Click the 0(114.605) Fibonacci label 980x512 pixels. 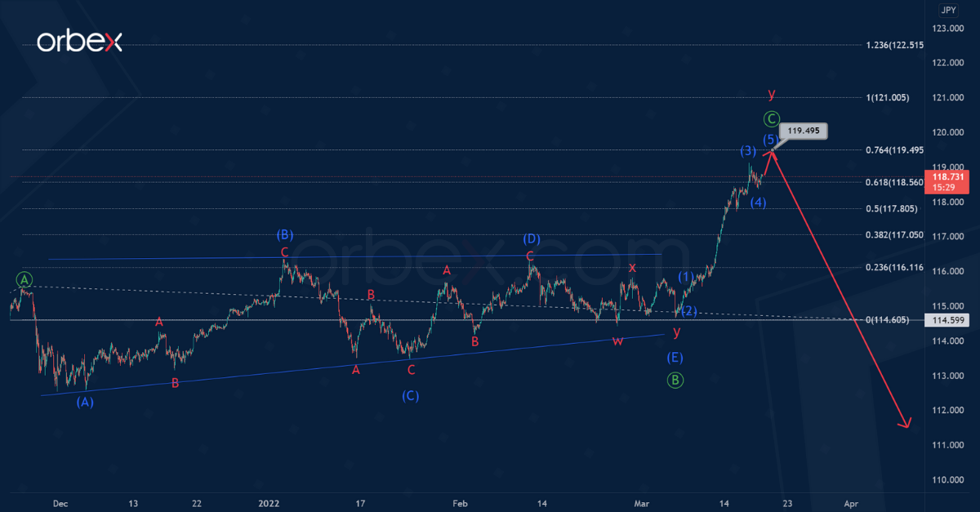888,320
